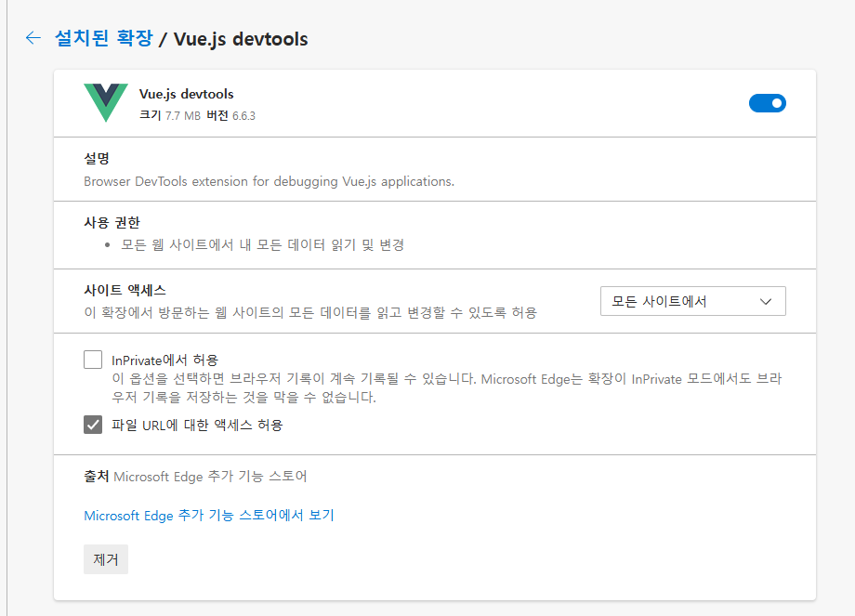855x616 pixels.
Task: Enable the InPrivate에서 허용 checkbox
Action: [x=93, y=360]
